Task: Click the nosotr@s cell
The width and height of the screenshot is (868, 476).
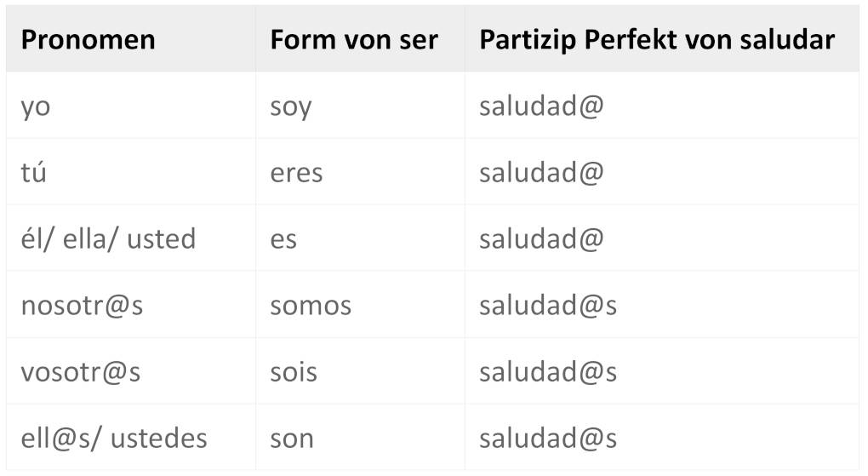Action: 82,306
